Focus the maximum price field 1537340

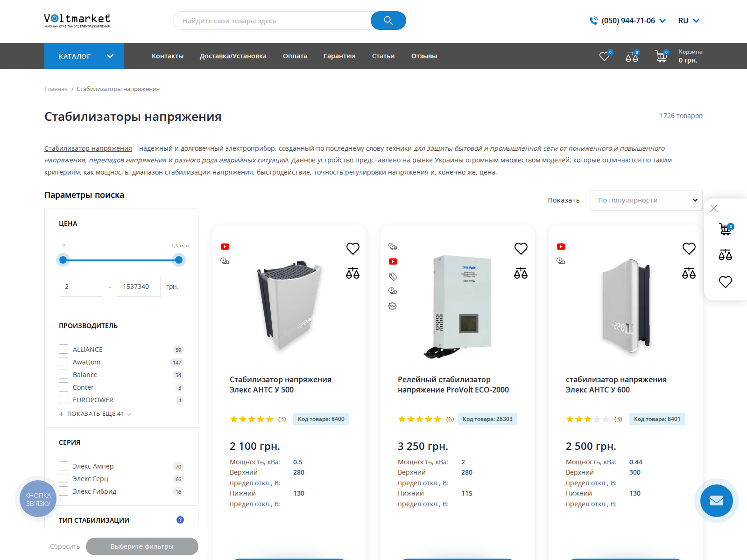(x=139, y=286)
